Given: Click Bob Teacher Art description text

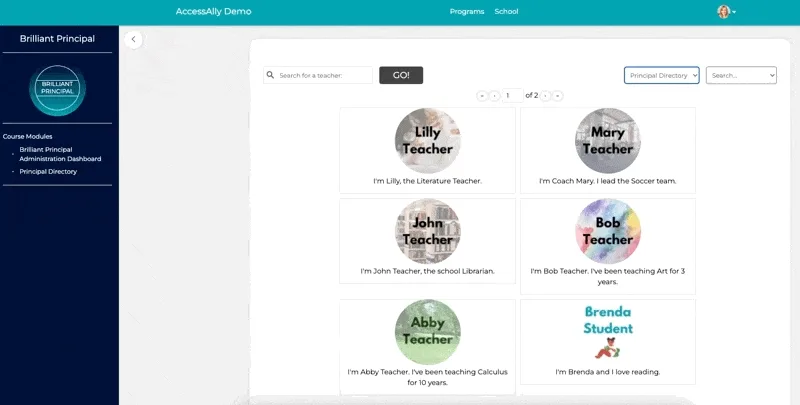Looking at the screenshot, I should (608, 276).
